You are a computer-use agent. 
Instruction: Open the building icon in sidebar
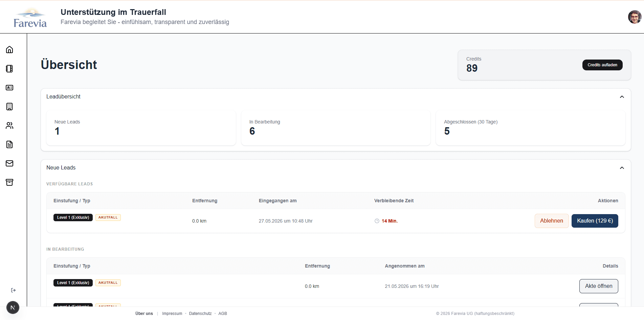(x=9, y=107)
